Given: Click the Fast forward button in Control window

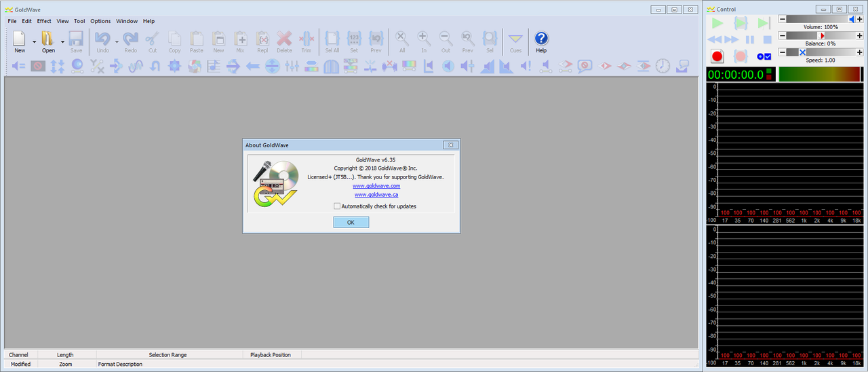Looking at the screenshot, I should pyautogui.click(x=732, y=40).
